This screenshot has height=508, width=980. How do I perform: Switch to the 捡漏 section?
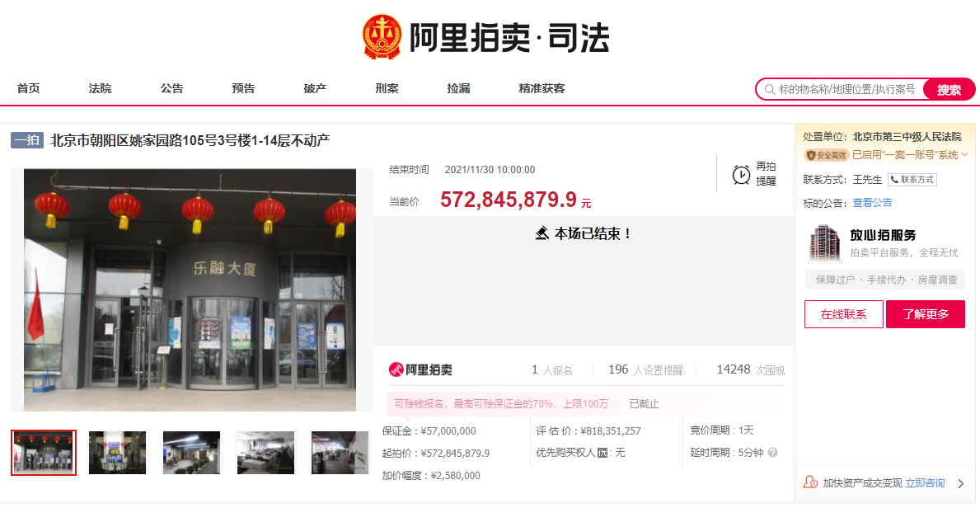pos(458,87)
